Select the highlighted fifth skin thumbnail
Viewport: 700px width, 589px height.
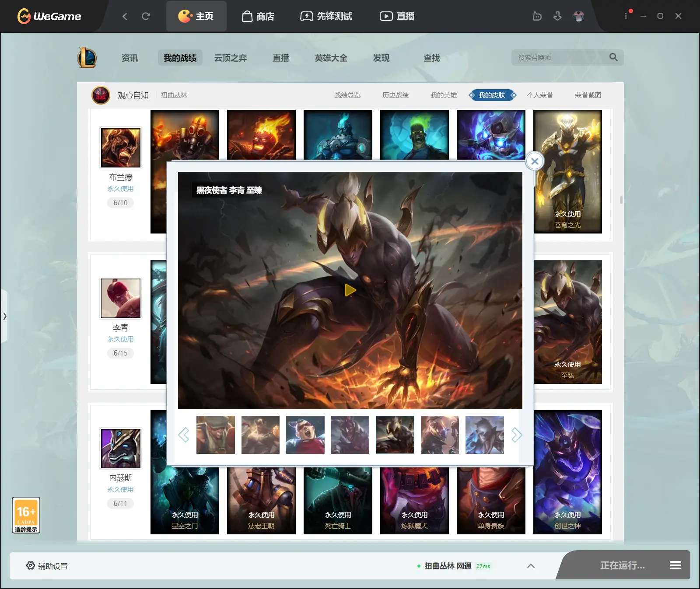(395, 435)
